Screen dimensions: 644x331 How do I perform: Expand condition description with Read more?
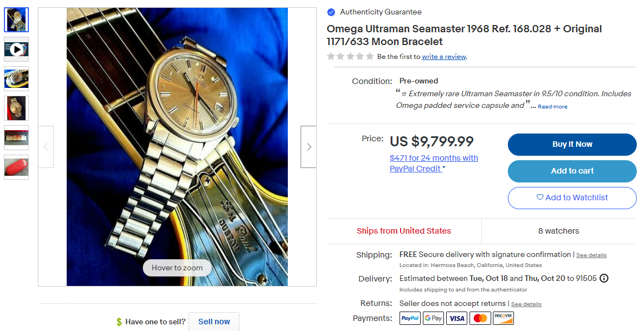click(x=552, y=106)
